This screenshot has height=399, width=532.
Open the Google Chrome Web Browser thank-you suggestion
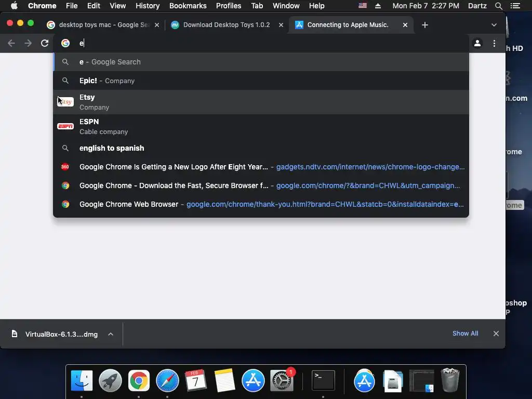(x=261, y=204)
